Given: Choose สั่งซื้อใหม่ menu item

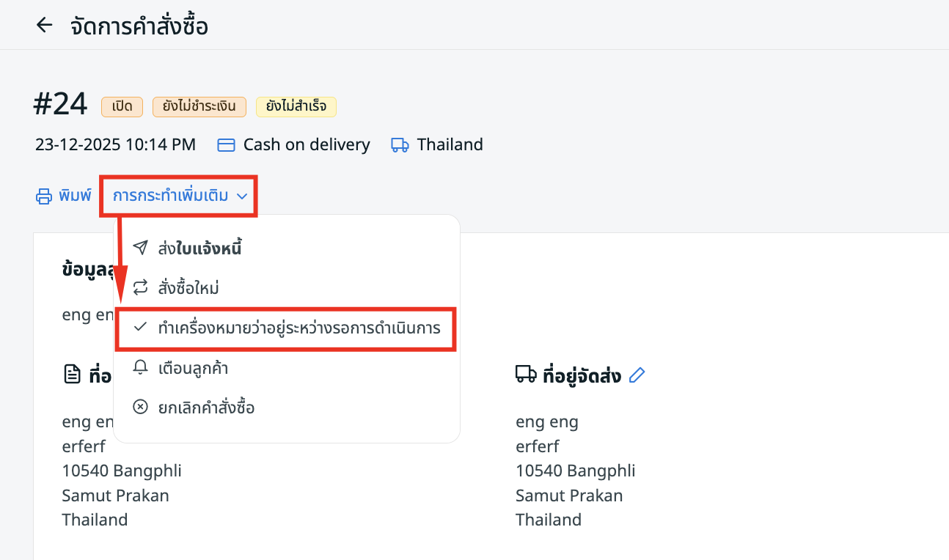Looking at the screenshot, I should (x=188, y=288).
